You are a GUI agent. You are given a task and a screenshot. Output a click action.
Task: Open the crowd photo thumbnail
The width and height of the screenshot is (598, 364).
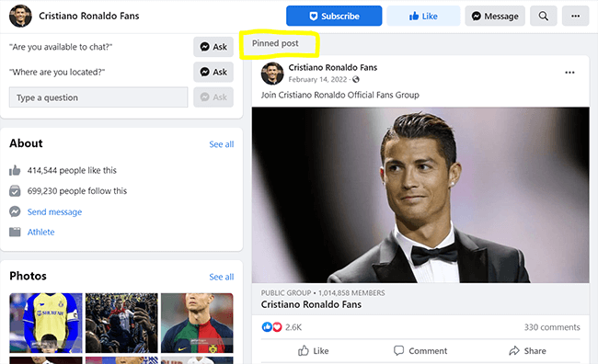(x=121, y=323)
